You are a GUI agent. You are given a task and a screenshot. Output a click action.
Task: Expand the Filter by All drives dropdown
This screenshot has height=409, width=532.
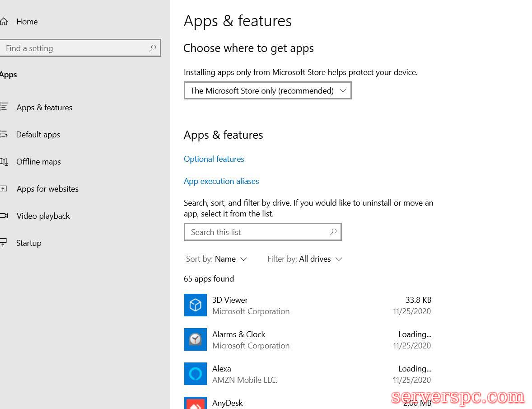tap(305, 259)
